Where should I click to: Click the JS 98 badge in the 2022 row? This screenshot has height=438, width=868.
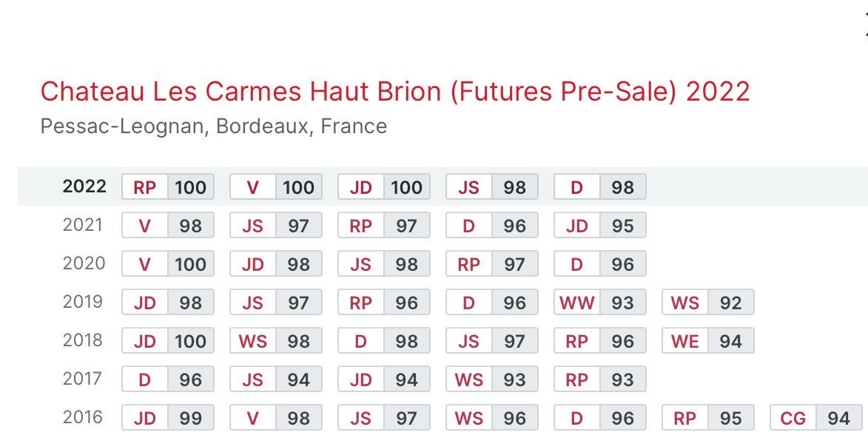point(491,186)
